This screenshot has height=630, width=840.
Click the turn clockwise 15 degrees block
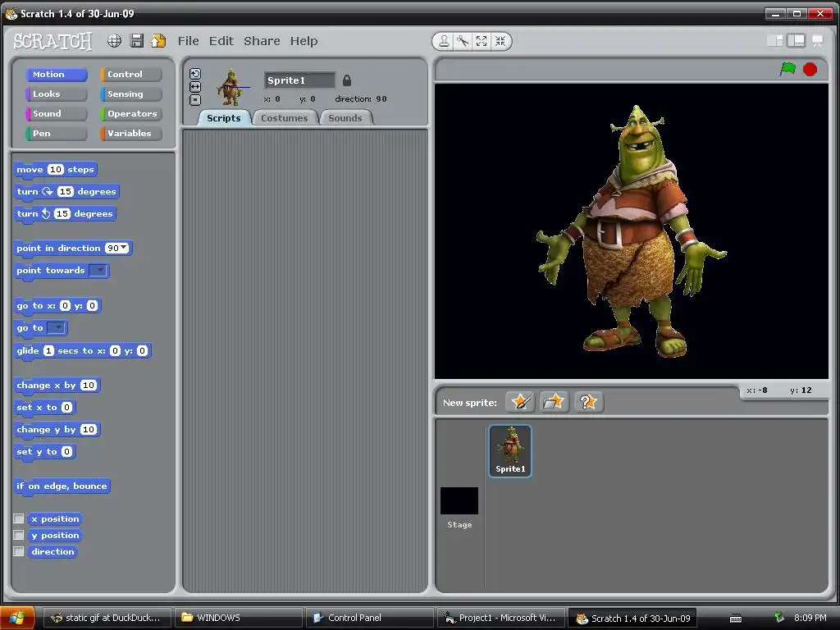point(66,192)
